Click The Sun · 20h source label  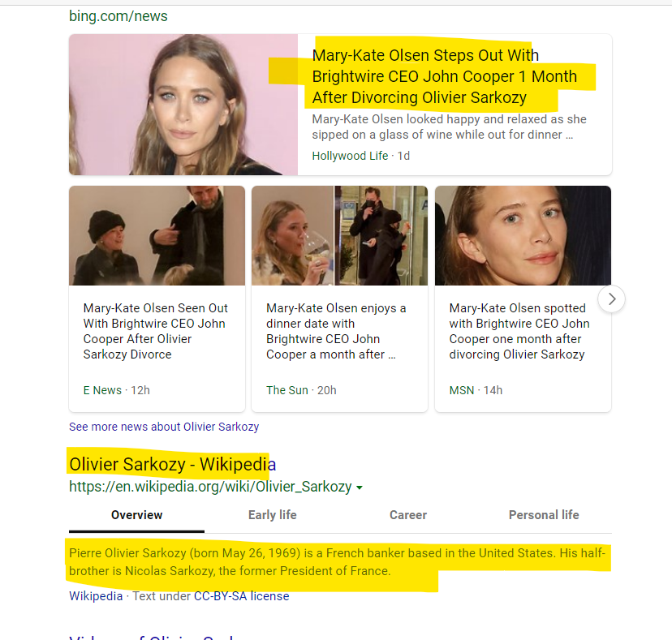coord(301,390)
